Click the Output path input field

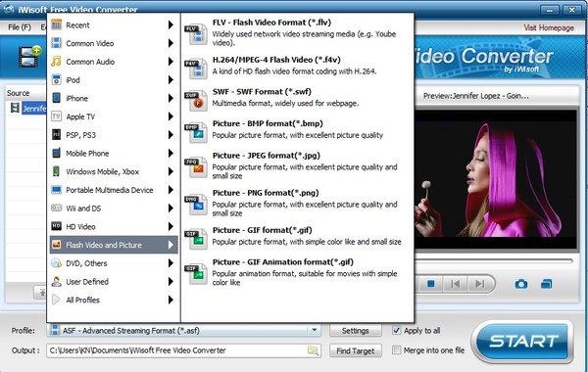tap(183, 350)
